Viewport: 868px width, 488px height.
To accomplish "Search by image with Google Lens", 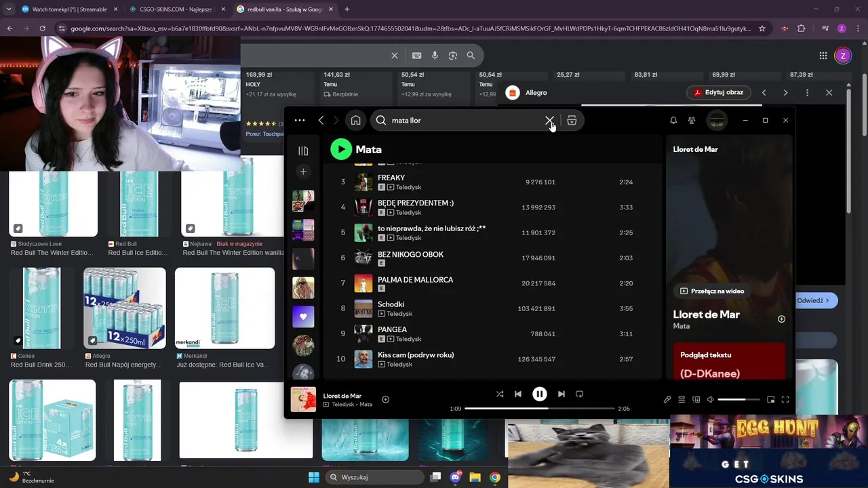I will coord(453,56).
